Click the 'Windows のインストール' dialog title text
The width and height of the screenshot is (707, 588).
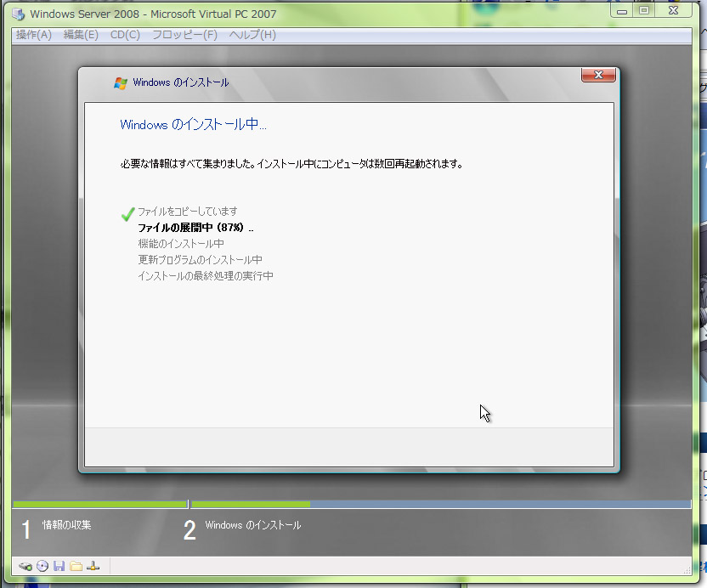pos(181,82)
